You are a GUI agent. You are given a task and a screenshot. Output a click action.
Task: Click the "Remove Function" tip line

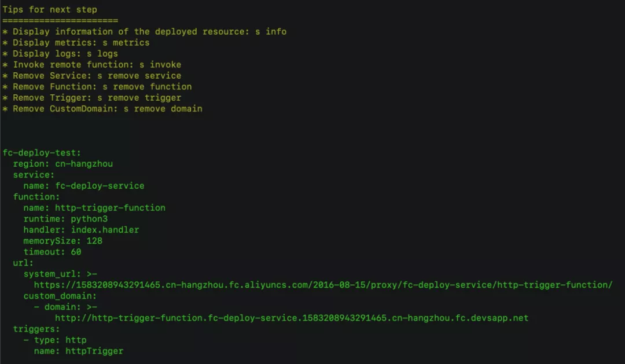coord(102,87)
